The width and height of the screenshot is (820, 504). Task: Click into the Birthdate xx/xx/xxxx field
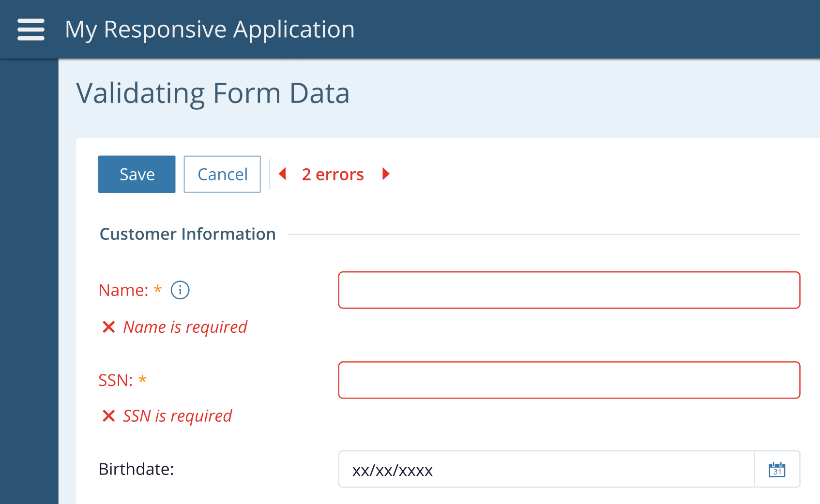546,470
